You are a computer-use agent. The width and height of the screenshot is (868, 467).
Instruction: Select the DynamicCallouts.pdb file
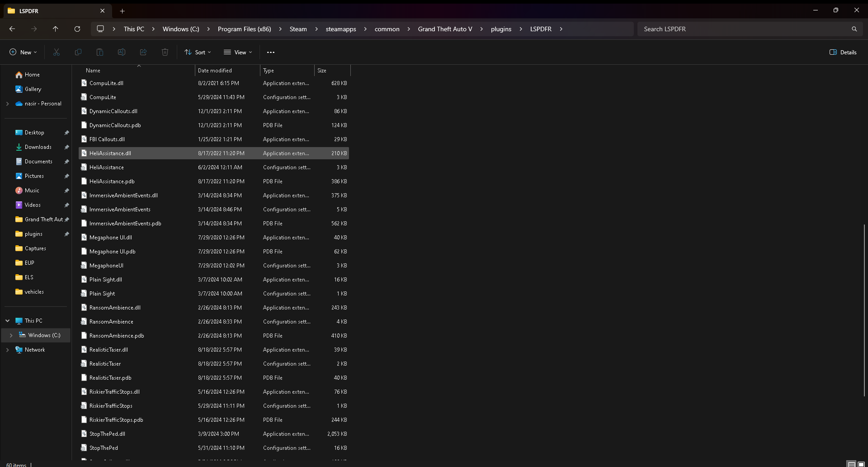click(214, 125)
